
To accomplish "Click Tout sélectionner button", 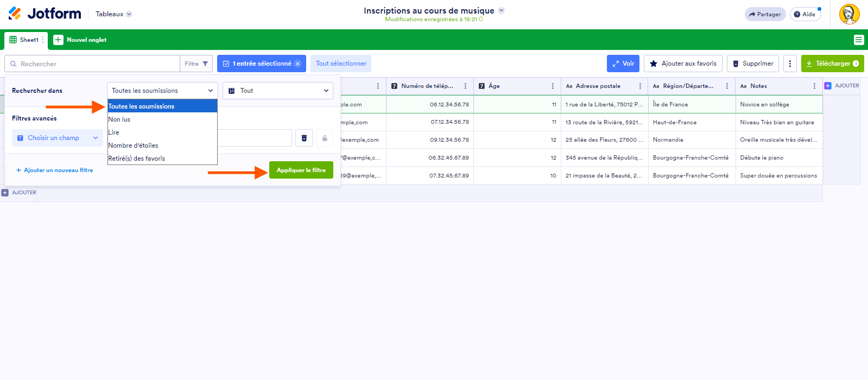I will tap(341, 64).
